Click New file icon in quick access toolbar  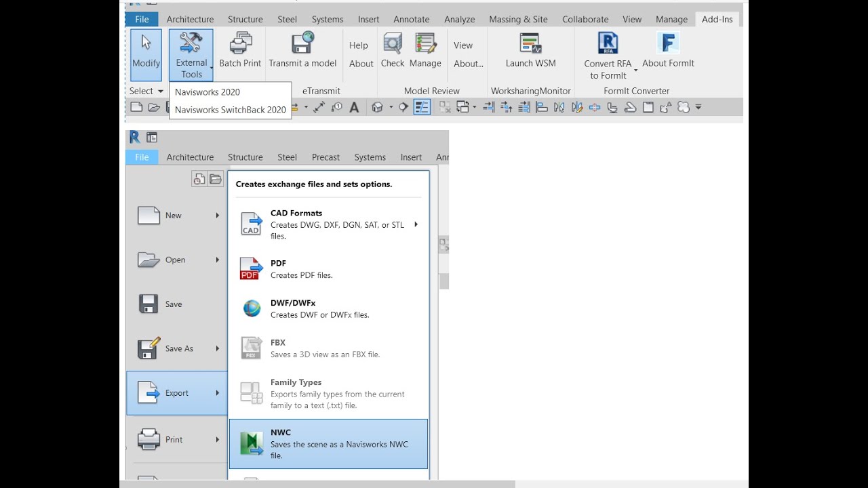(136, 107)
